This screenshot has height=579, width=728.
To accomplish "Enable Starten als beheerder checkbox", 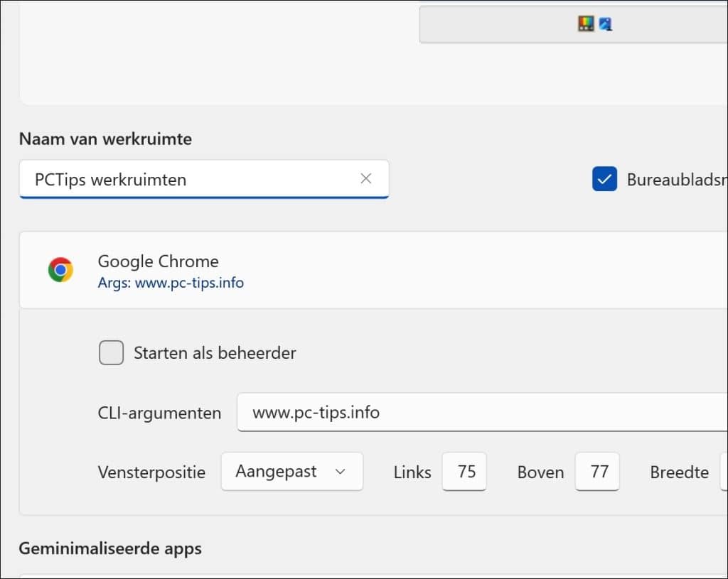I will point(112,352).
